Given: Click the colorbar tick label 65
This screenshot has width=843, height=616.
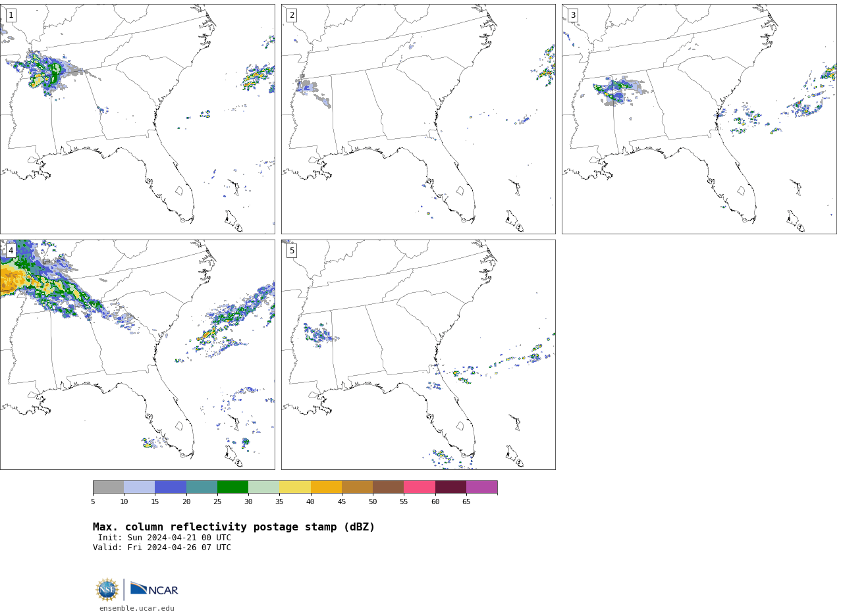Looking at the screenshot, I should [466, 502].
